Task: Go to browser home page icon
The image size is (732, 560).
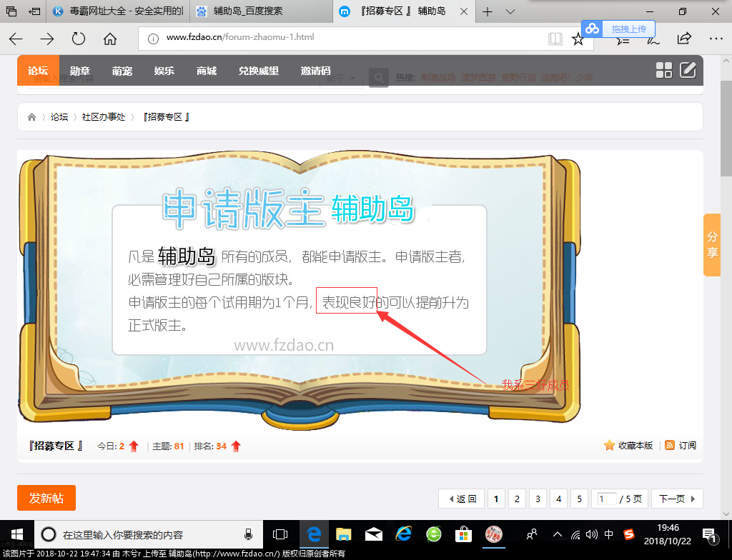Action: (x=110, y=39)
